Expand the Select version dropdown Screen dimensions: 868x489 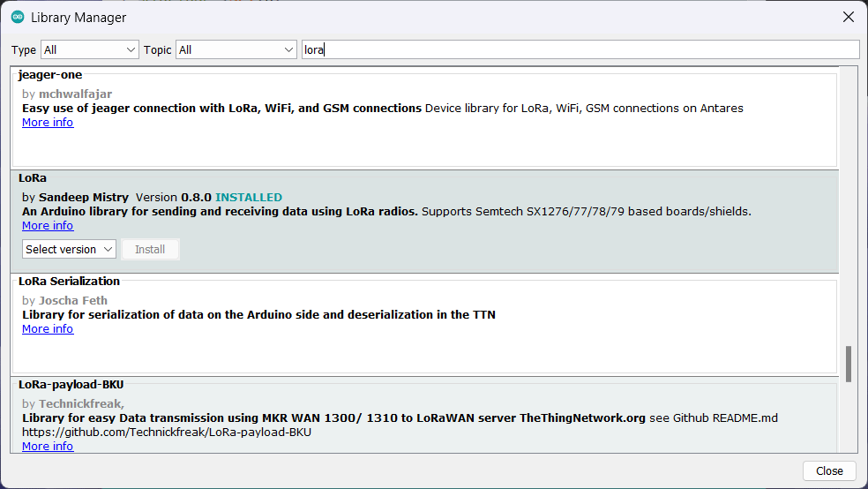pos(69,249)
